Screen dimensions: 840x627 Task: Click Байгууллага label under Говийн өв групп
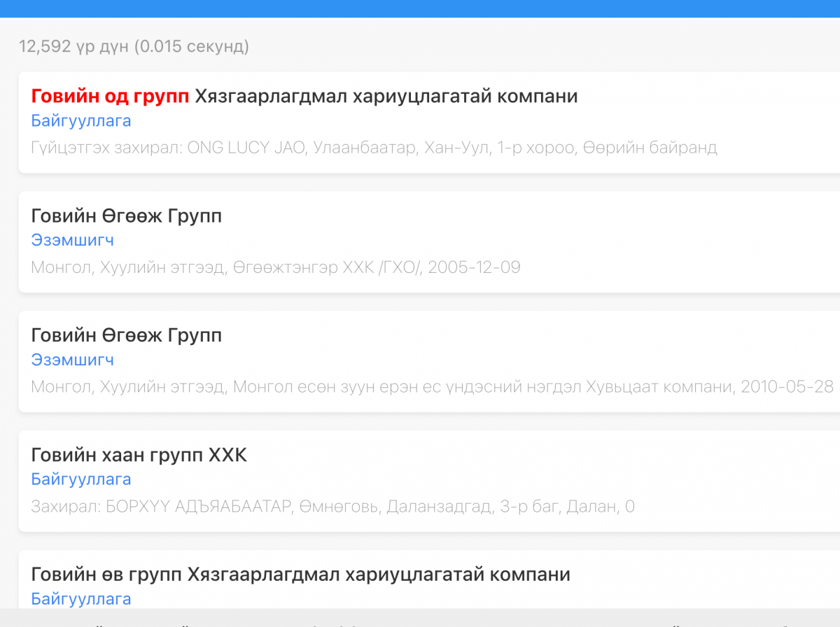point(81,599)
